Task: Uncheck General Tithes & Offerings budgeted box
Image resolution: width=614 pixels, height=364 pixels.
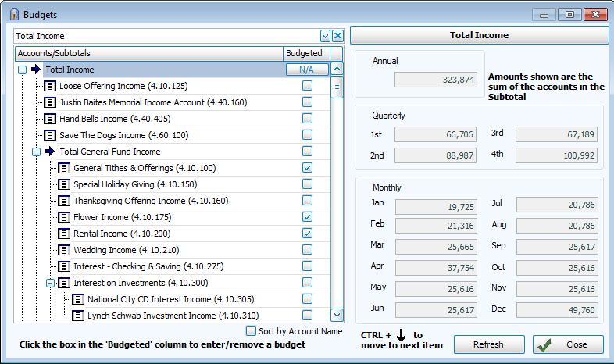Action: click(x=307, y=168)
